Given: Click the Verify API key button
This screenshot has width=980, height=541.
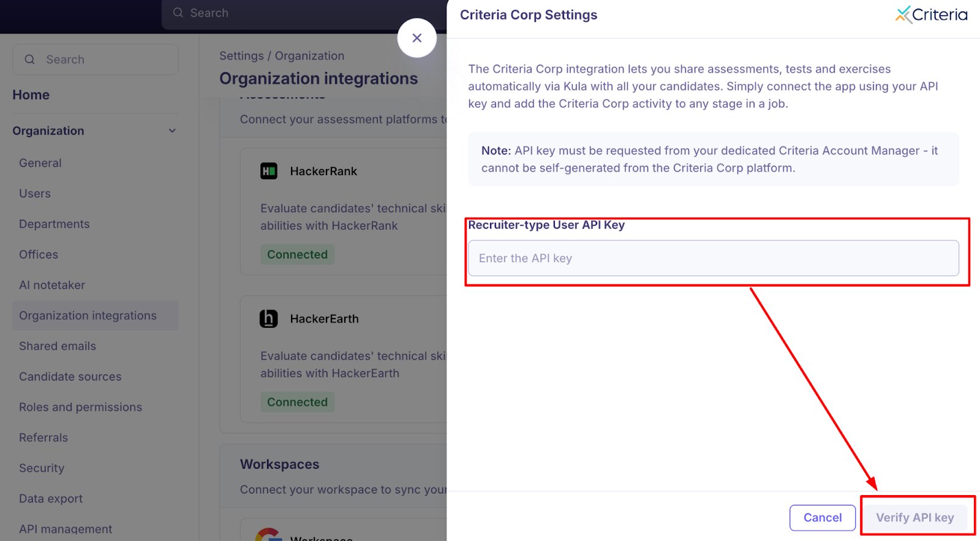Looking at the screenshot, I should pyautogui.click(x=914, y=518).
